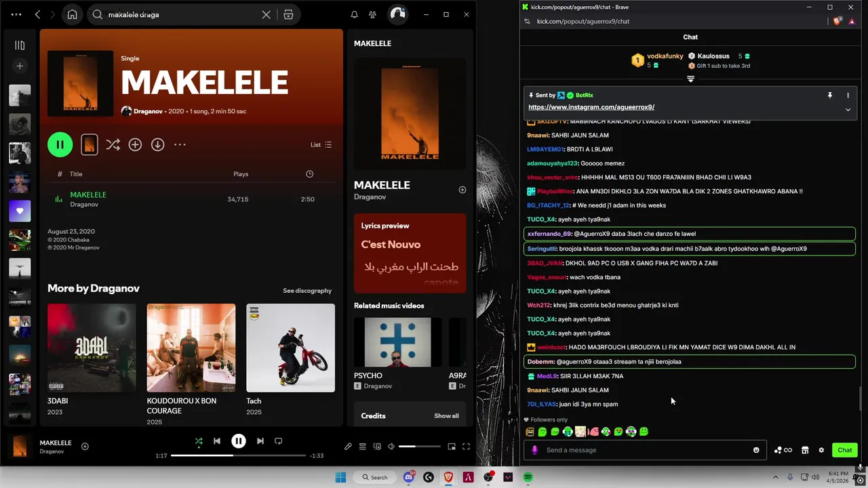The image size is (868, 488).
Task: Open the Spotify profile avatar menu
Action: [397, 14]
